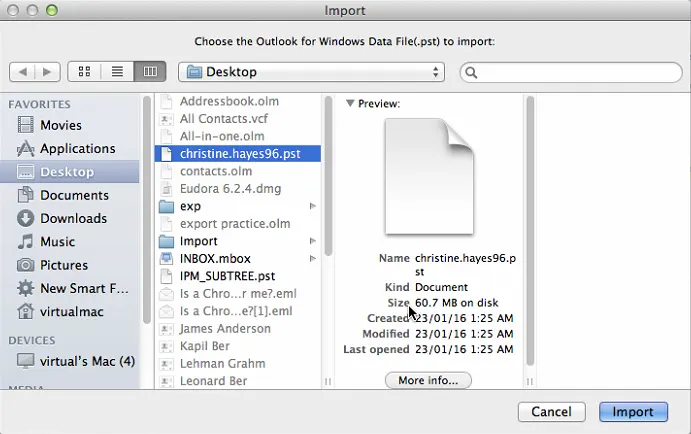Image resolution: width=691 pixels, height=434 pixels.
Task: Go forward with the right arrow button
Action: tap(48, 71)
